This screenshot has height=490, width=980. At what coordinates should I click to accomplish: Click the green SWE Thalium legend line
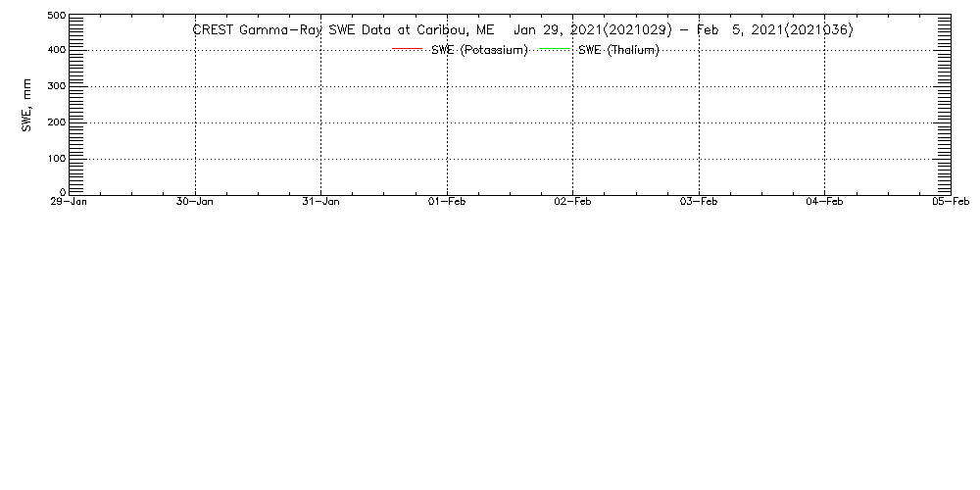[x=554, y=49]
